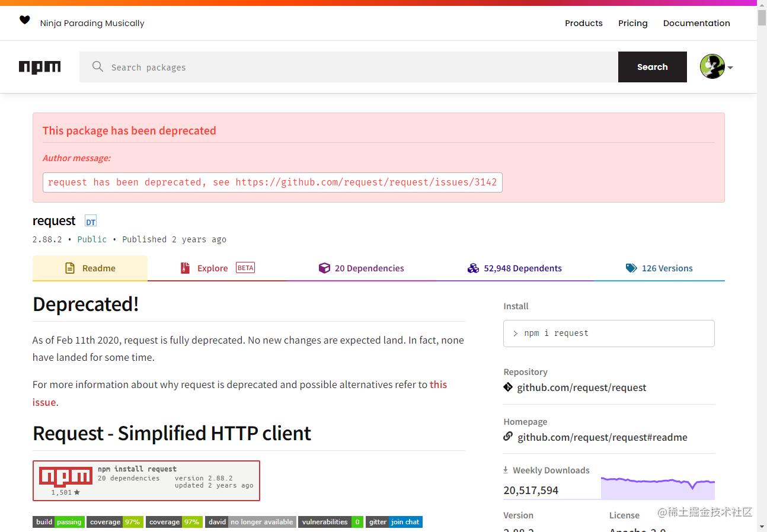Click the DT TypeScript types badge
The width and height of the screenshot is (767, 532).
90,222
